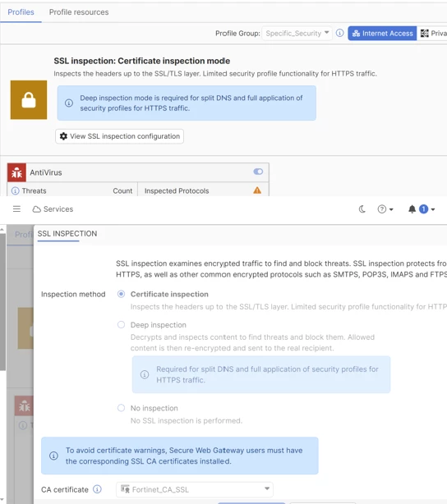This screenshot has width=447, height=504.
Task: Select the Internet Access button
Action: 382,34
